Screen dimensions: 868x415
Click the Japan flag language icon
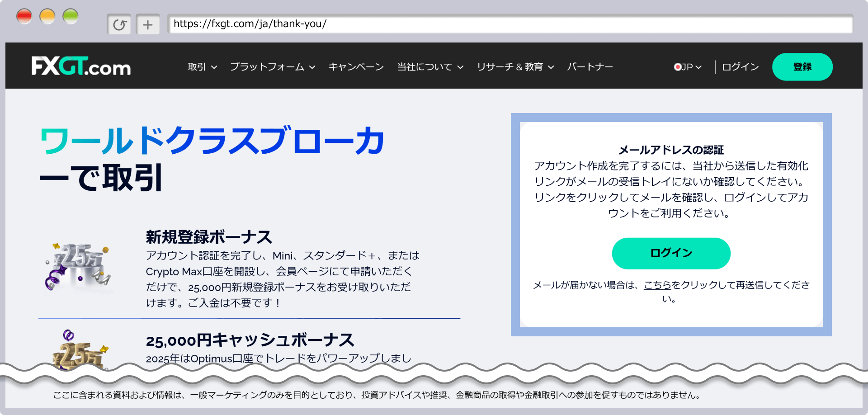point(677,67)
